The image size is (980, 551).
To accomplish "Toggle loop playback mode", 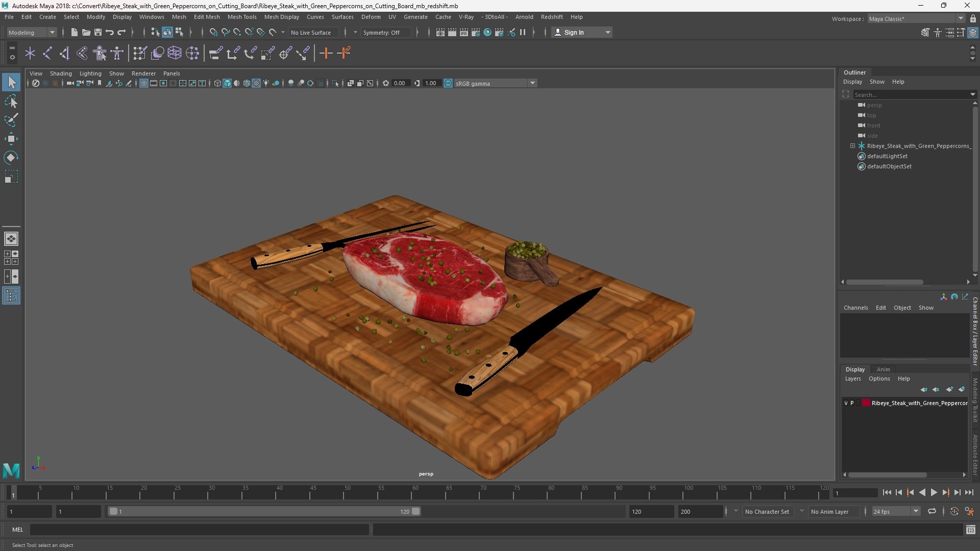I will click(932, 511).
